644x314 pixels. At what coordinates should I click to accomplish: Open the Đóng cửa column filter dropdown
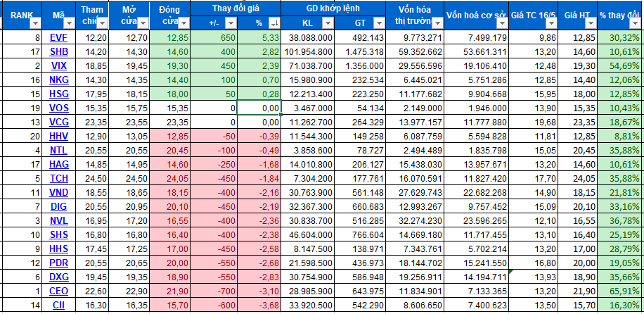tap(184, 23)
